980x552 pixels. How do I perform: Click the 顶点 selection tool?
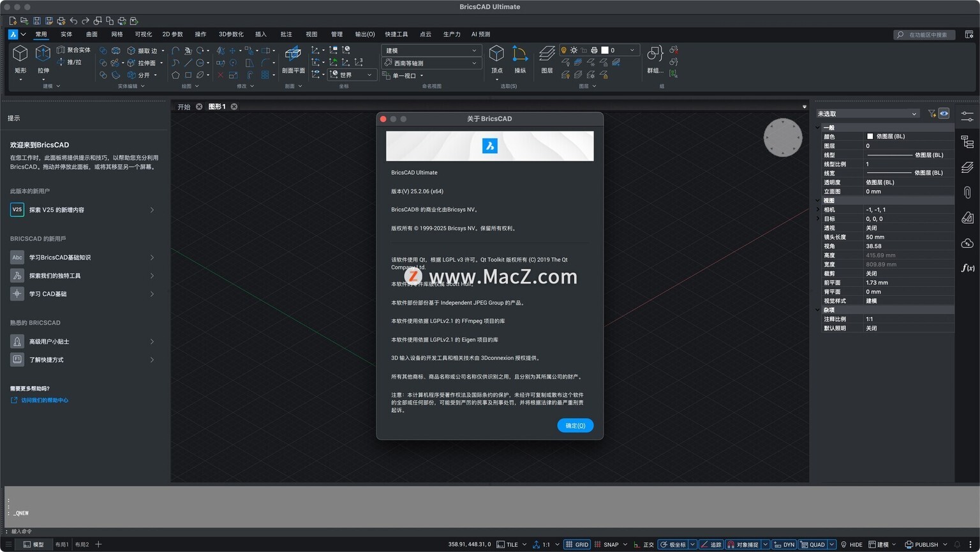pyautogui.click(x=496, y=59)
